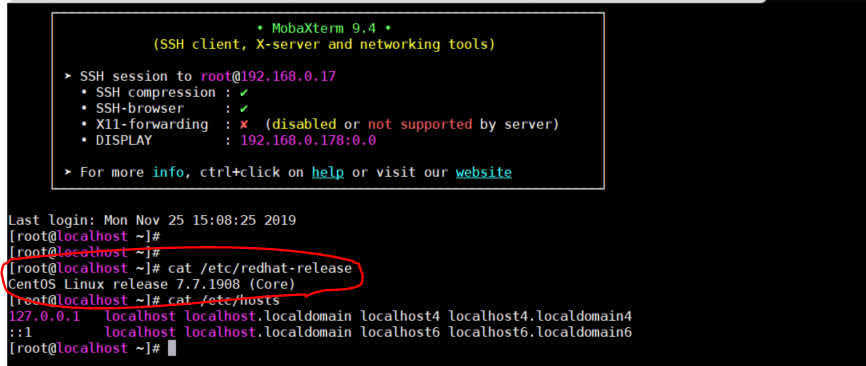Click the 127.0.0.1 address in hosts output
Viewport: 866px width, 366px height.
click(44, 316)
